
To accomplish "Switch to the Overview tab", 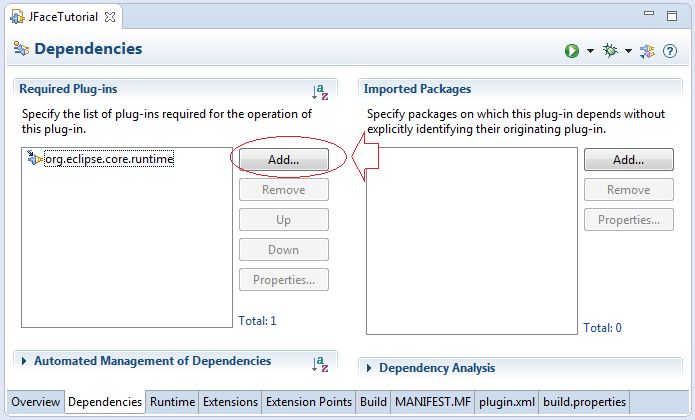I will pyautogui.click(x=35, y=402).
